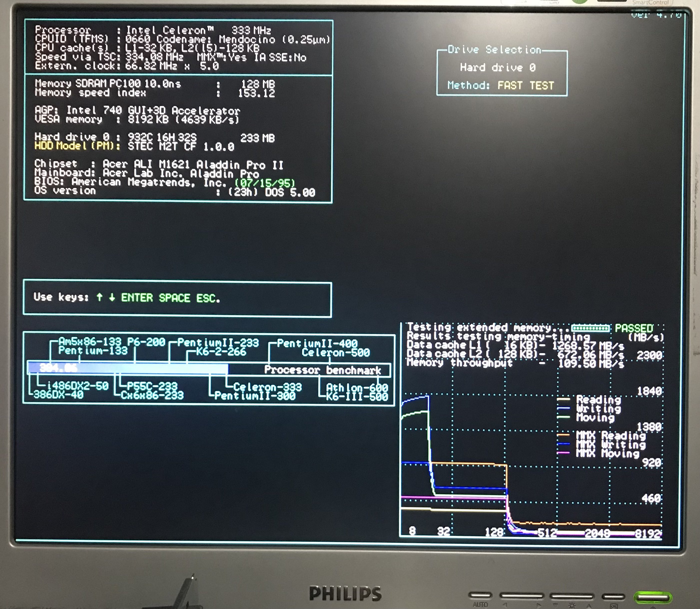The image size is (700, 609).
Task: Click the Celeron-333 benchmark marker label
Action: tap(267, 387)
